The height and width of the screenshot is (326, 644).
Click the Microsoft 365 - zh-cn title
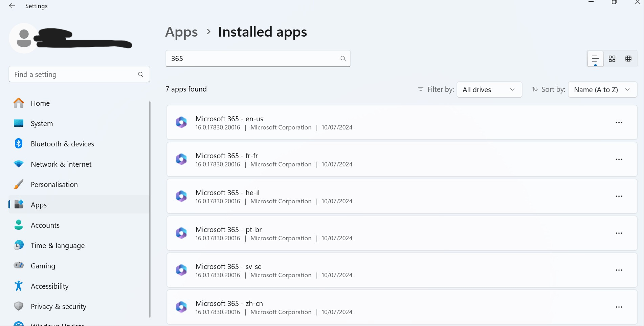(x=229, y=304)
